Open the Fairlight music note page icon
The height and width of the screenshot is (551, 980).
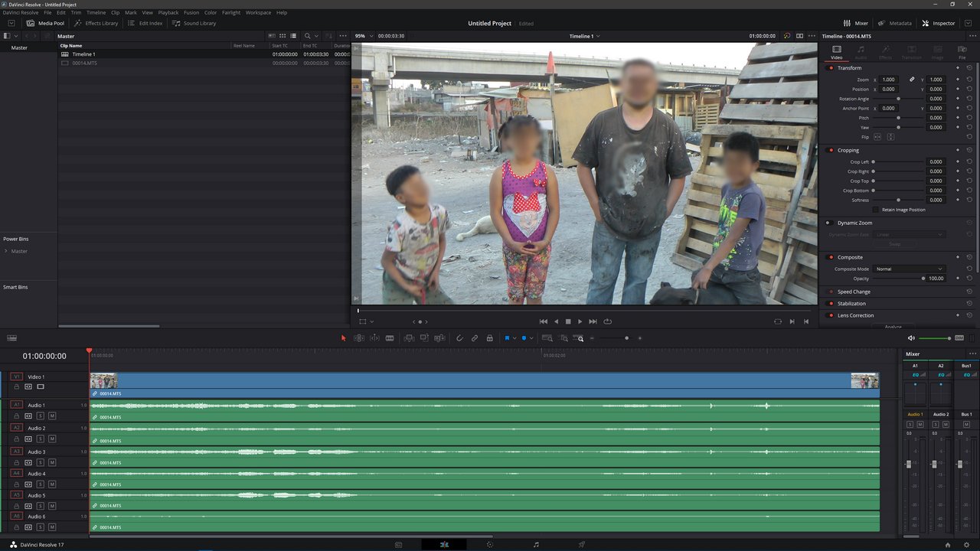536,545
